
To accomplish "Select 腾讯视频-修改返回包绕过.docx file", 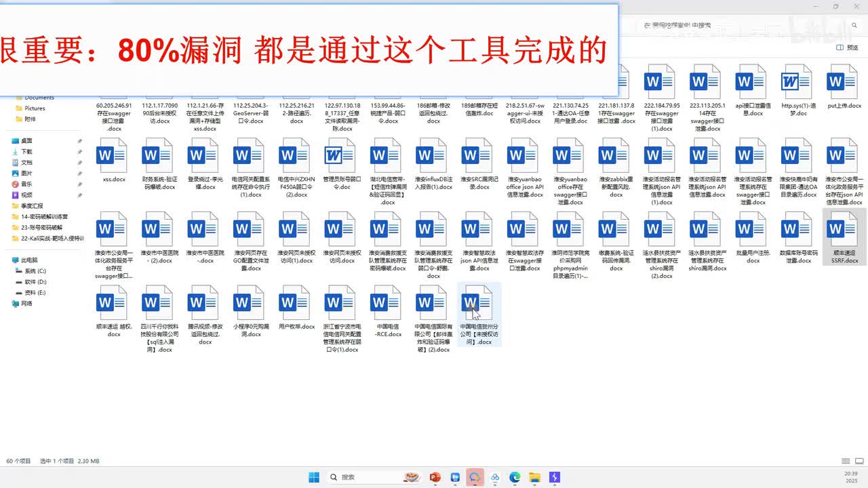I will point(205,315).
